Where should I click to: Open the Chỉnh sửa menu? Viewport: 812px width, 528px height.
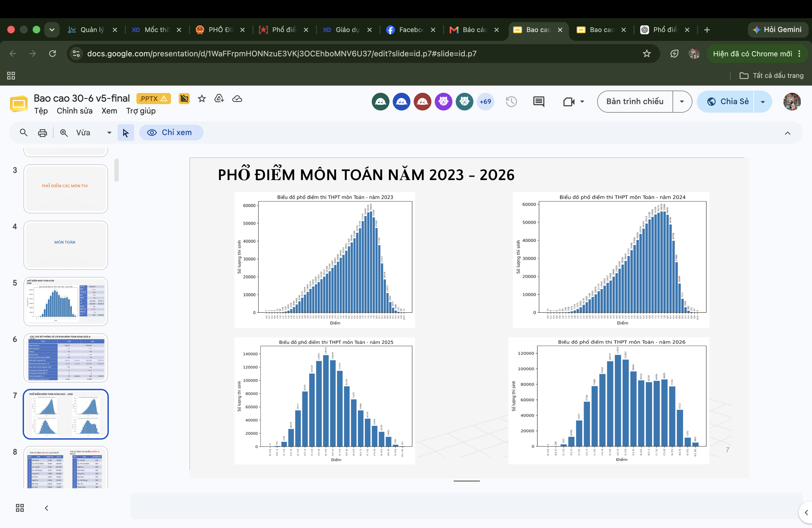[x=75, y=111]
